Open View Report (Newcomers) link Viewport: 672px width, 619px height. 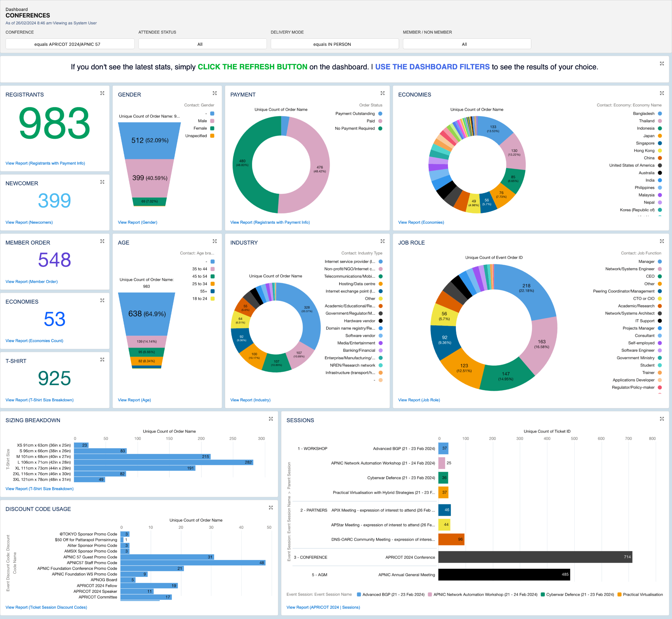pyautogui.click(x=29, y=222)
